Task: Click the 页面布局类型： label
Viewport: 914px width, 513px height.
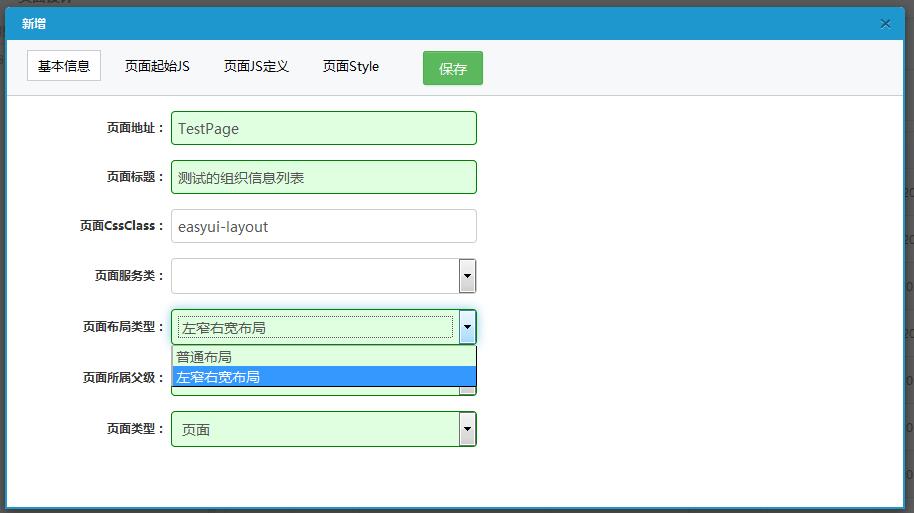Action: 123,327
